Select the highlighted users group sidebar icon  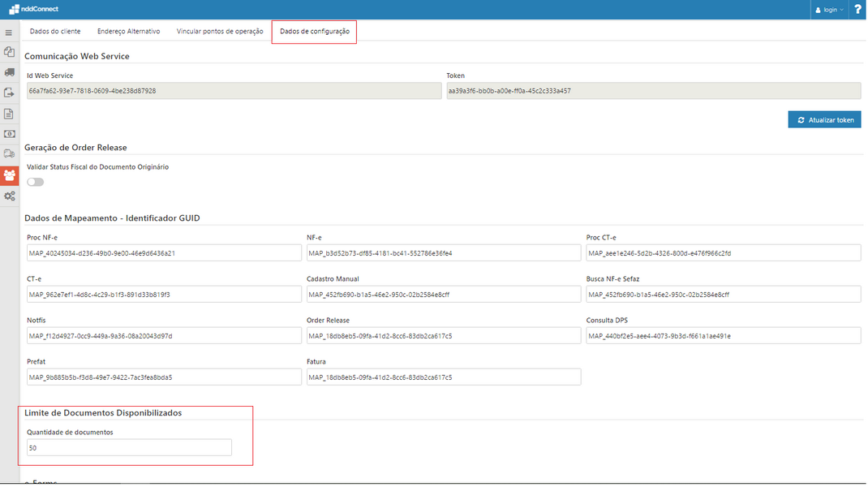click(x=9, y=175)
